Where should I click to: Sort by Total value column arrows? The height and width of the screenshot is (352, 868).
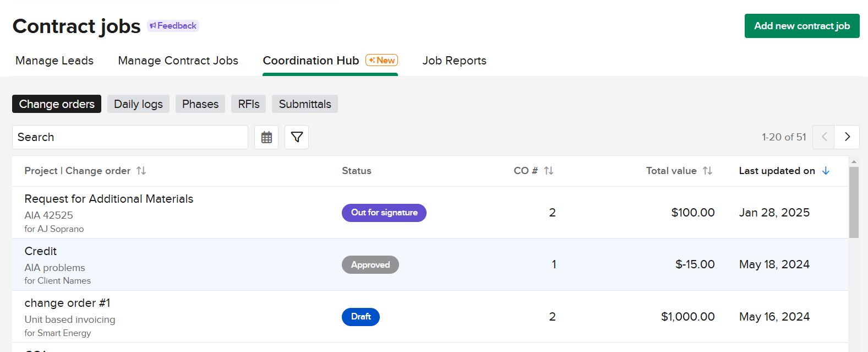[x=708, y=171]
